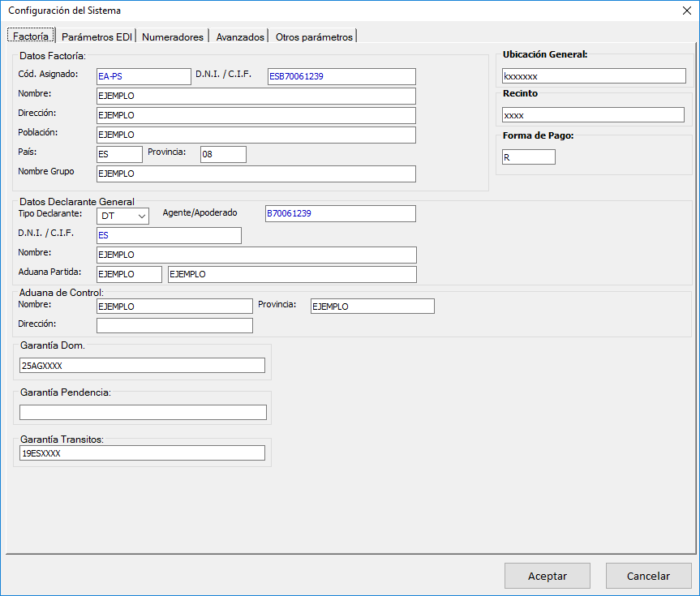Click the Cód. Asignado field
The image size is (700, 596).
pos(144,76)
